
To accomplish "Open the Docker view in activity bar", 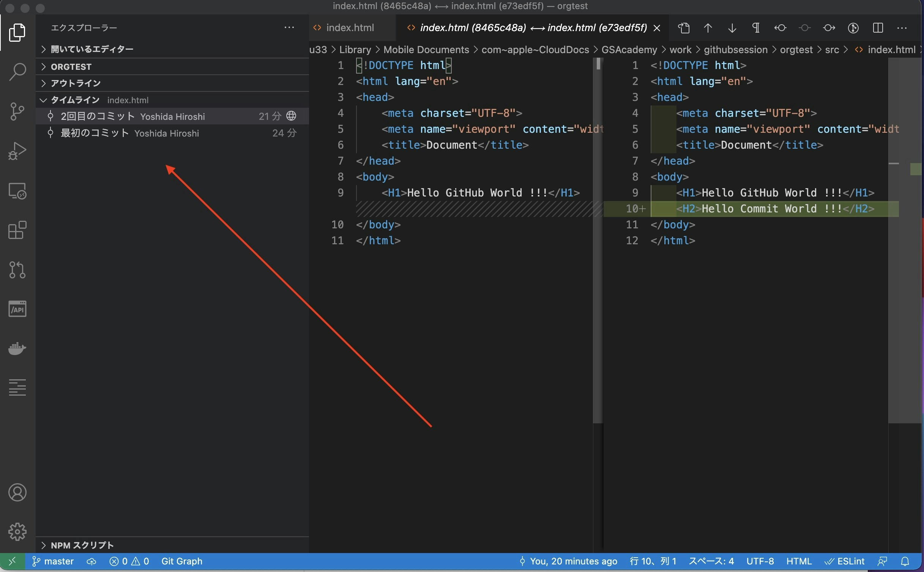I will pos(17,348).
